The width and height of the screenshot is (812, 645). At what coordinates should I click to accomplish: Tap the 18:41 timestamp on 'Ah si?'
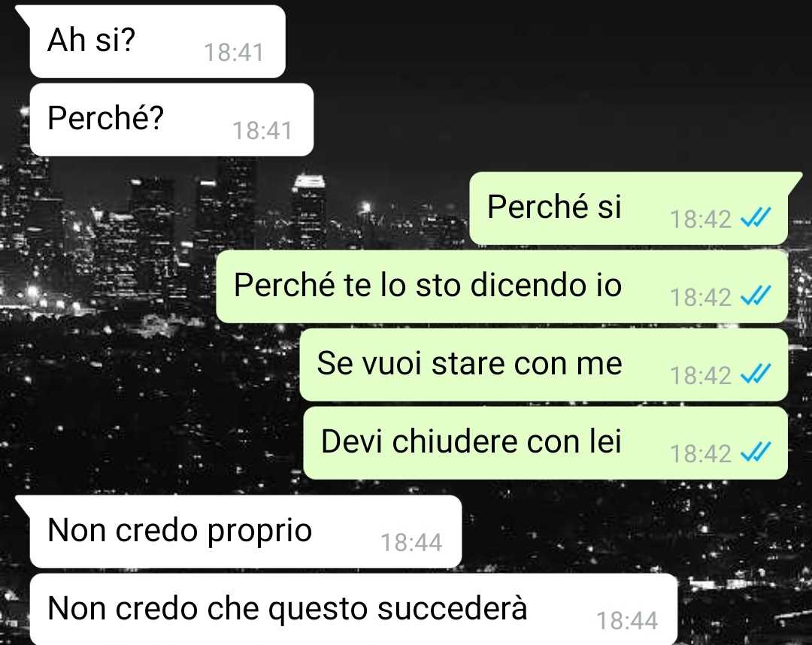234,53
